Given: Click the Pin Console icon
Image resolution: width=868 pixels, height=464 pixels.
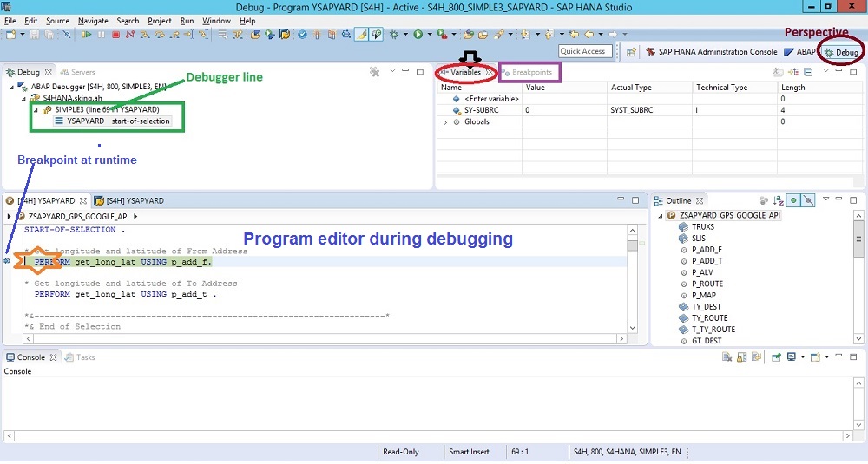Looking at the screenshot, I should pyautogui.click(x=776, y=357).
